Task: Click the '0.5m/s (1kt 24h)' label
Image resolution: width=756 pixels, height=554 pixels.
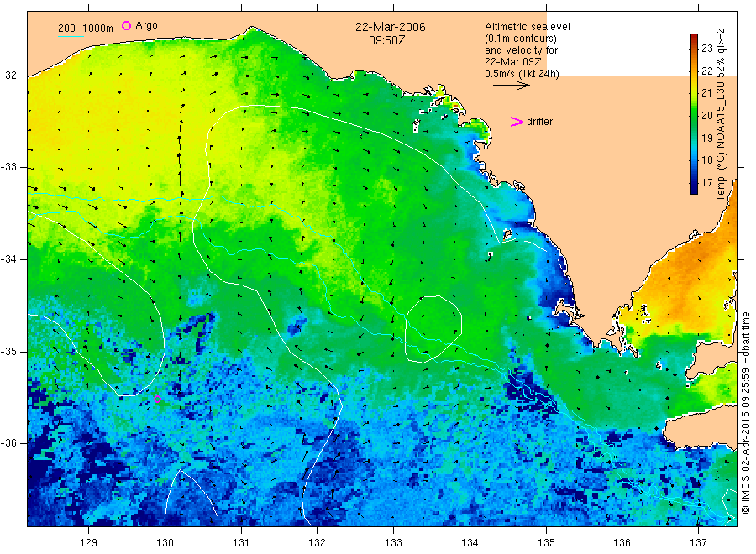Action: [522, 74]
